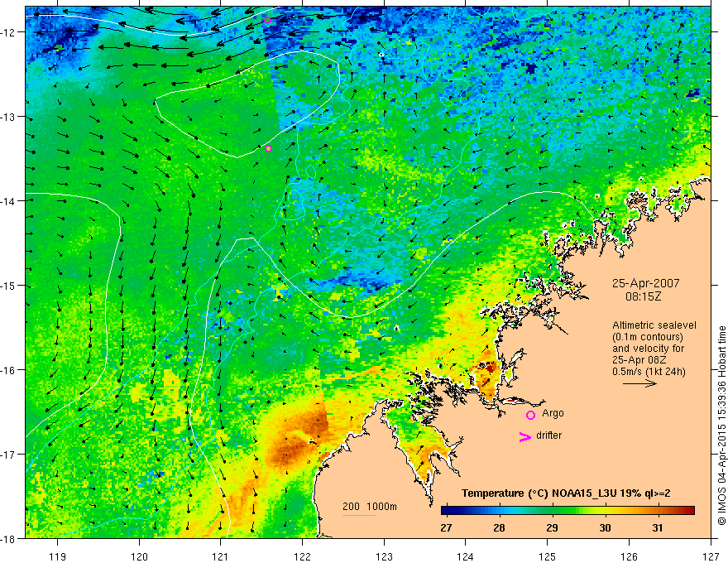Click the cyan bathymetry legend line
Screen dimensions: 728x563
pyautogui.click(x=359, y=516)
